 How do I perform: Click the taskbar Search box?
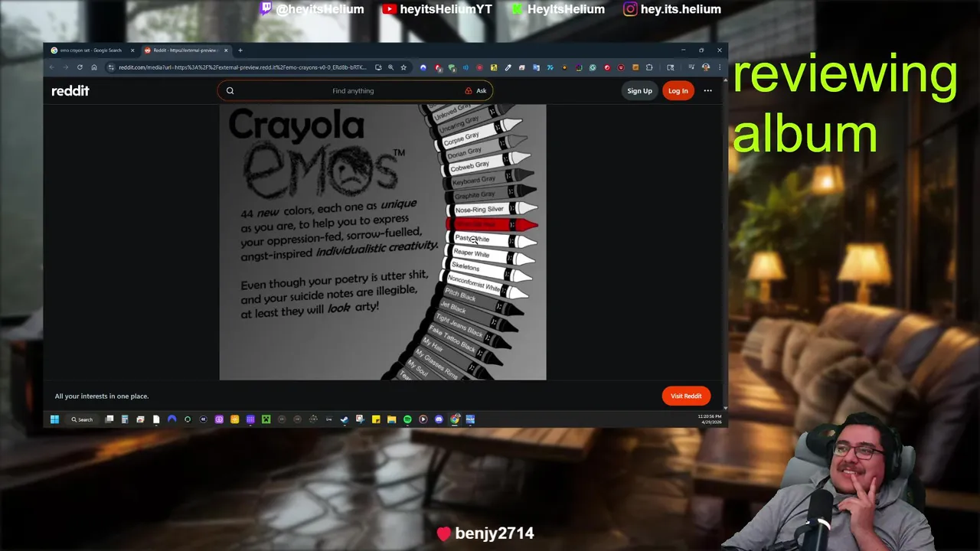pyautogui.click(x=82, y=419)
